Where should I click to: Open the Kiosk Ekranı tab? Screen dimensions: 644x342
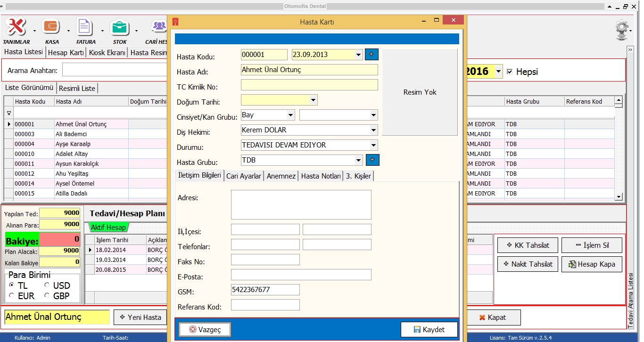click(x=107, y=53)
